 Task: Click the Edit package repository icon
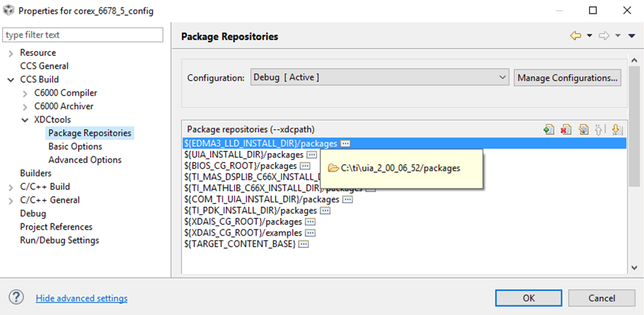coord(583,129)
